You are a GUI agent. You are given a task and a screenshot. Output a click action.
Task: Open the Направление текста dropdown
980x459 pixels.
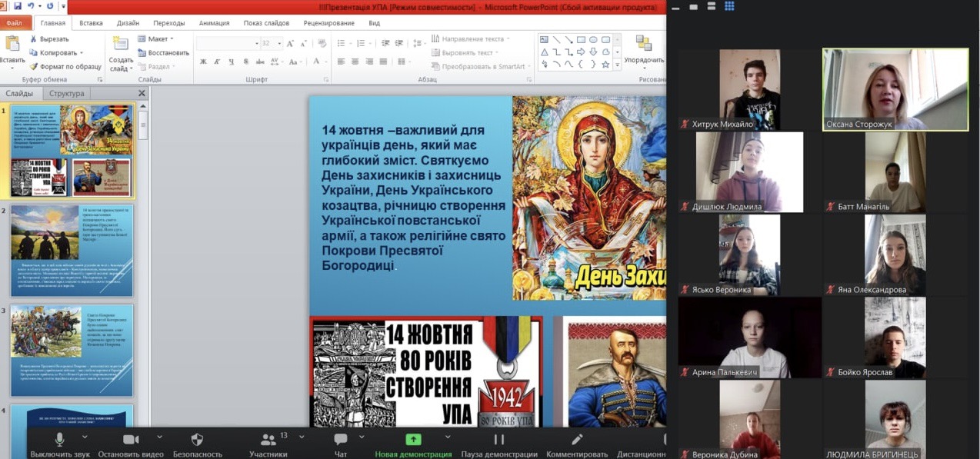[x=470, y=38]
